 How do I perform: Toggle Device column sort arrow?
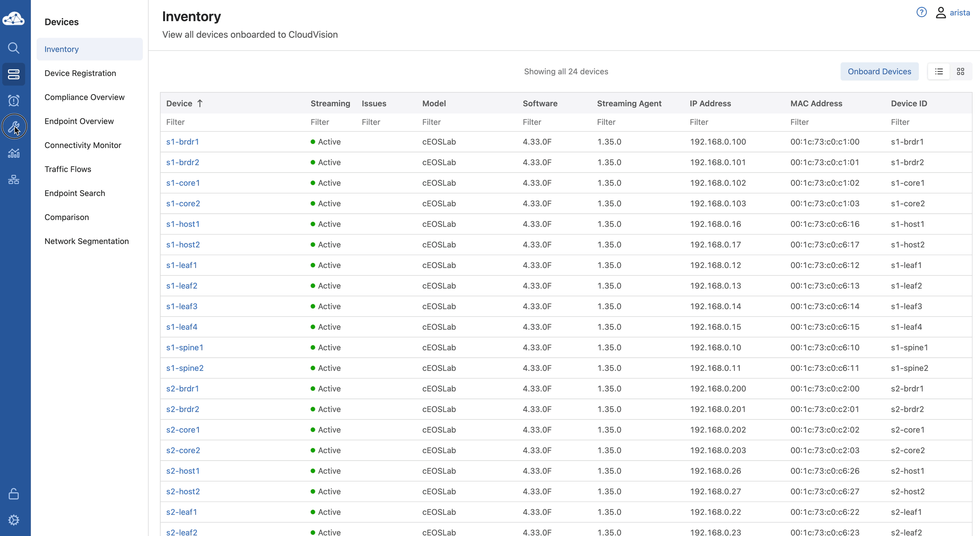coord(200,103)
